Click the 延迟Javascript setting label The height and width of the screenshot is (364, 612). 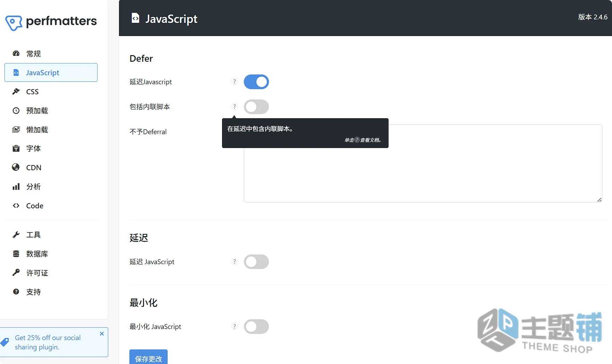point(151,82)
